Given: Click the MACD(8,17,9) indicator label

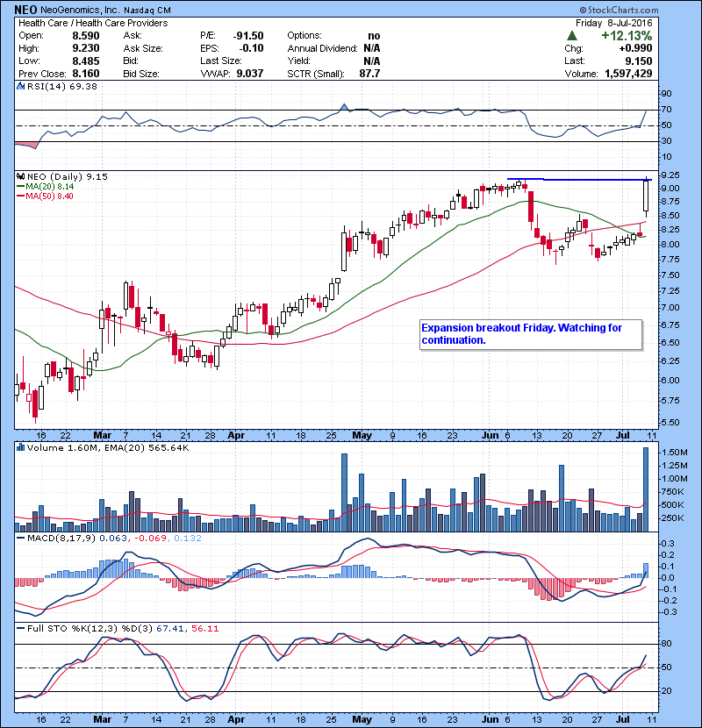Looking at the screenshot, I should (x=61, y=539).
